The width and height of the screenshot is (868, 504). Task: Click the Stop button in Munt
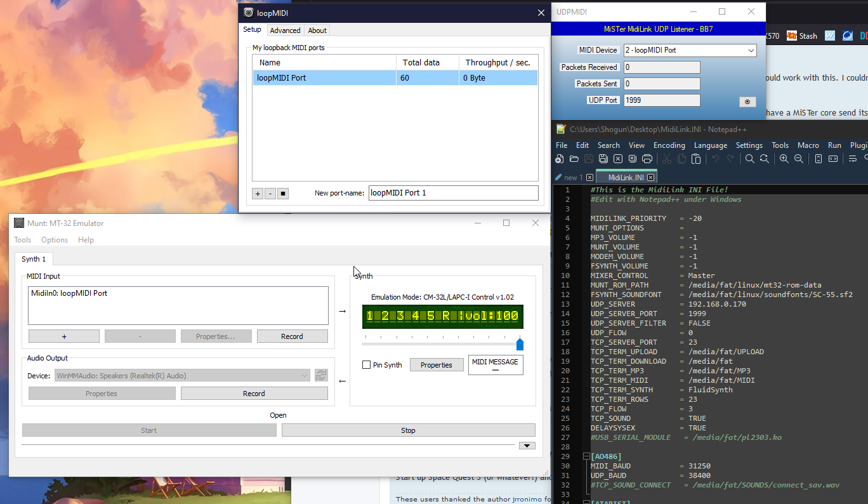pyautogui.click(x=408, y=430)
